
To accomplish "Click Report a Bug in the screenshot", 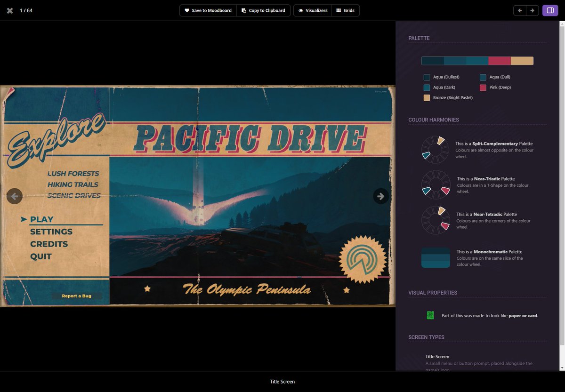I will click(x=77, y=296).
